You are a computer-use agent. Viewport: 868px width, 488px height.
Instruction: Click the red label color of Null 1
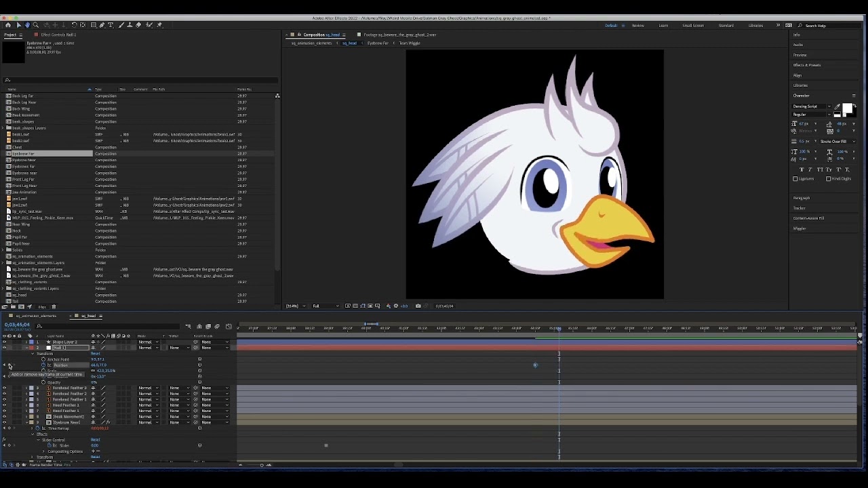pos(31,348)
